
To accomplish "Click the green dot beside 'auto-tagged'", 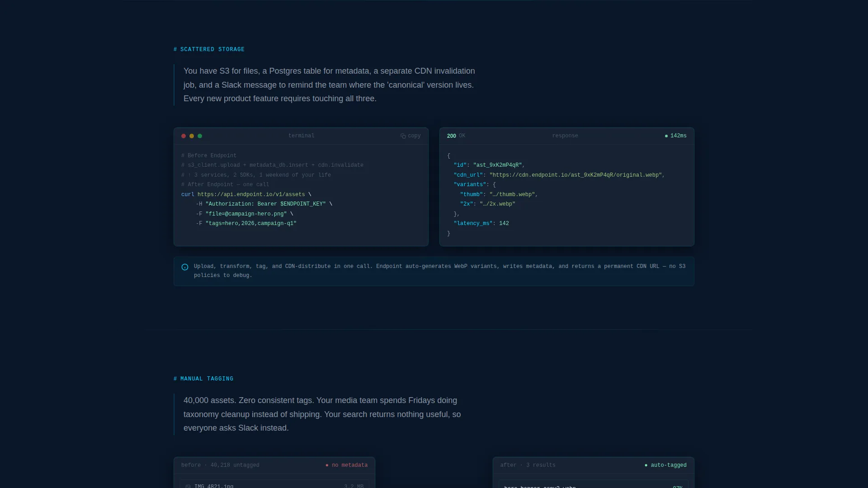I will tap(646, 465).
